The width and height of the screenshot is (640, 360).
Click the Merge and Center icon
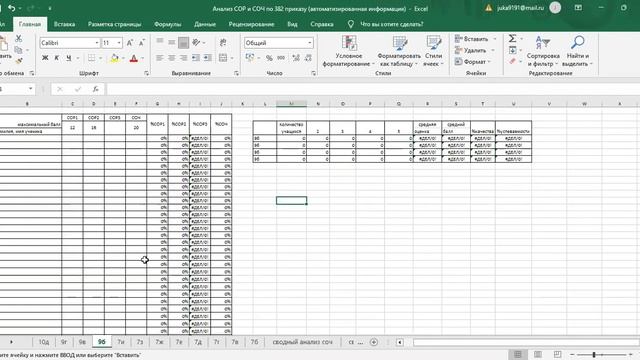pos(223,58)
